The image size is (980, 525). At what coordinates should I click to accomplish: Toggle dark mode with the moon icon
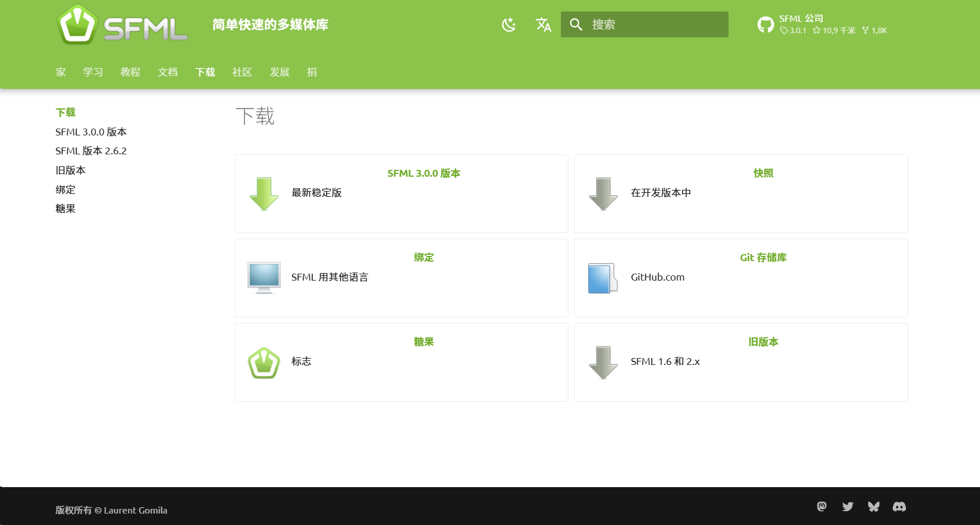pyautogui.click(x=509, y=25)
